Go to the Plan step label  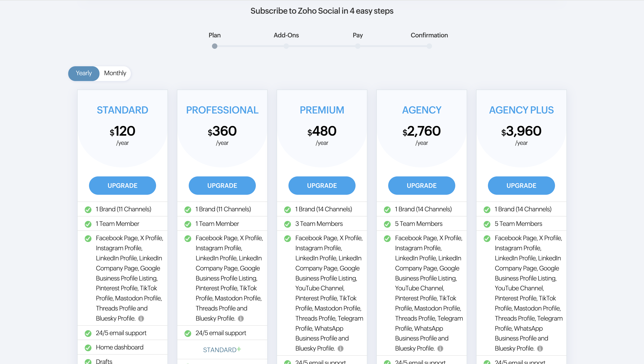214,35
